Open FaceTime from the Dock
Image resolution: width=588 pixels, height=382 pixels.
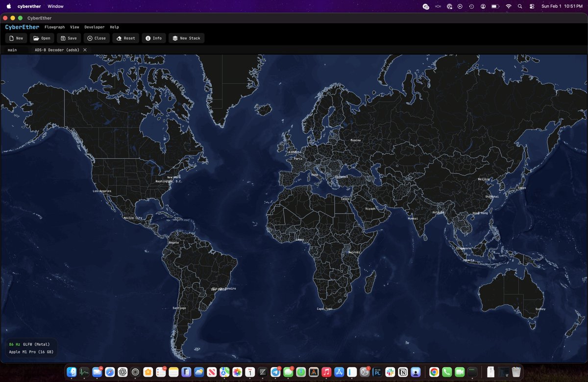[x=459, y=372]
